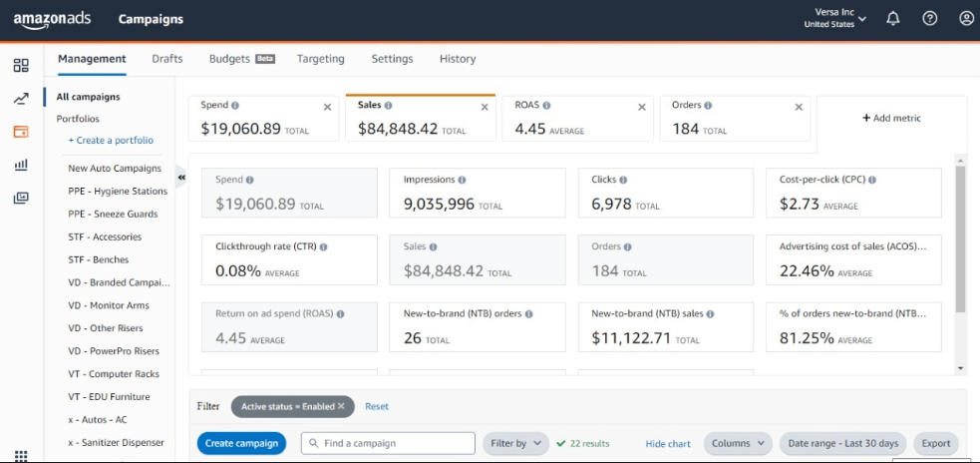
Task: Click the Hide chart link
Action: 668,444
